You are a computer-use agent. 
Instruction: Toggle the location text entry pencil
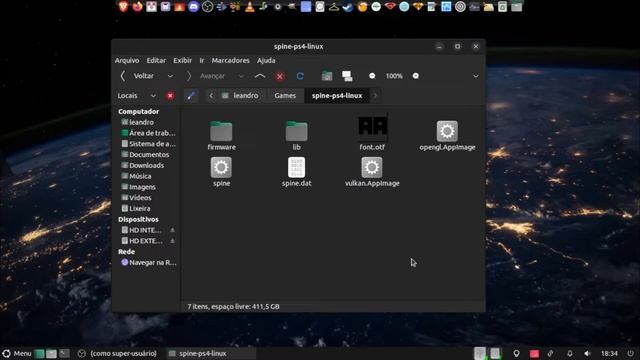pos(191,96)
